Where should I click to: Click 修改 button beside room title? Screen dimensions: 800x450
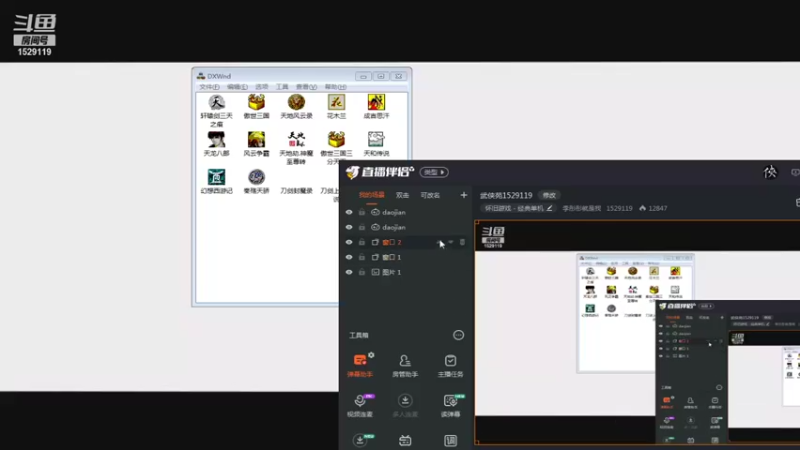(549, 195)
